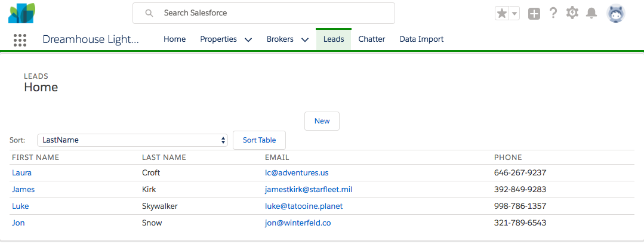644x250 pixels.
Task: Click the New lead button
Action: pyautogui.click(x=322, y=121)
